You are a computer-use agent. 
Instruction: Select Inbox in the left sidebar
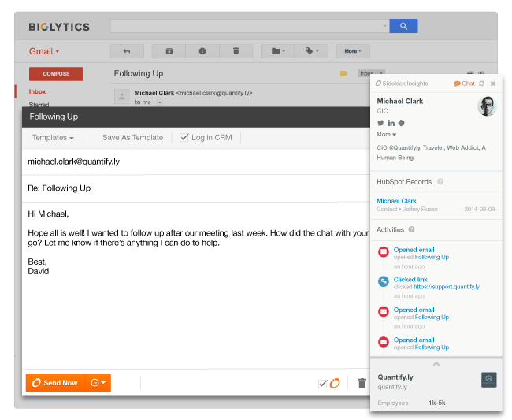[38, 91]
